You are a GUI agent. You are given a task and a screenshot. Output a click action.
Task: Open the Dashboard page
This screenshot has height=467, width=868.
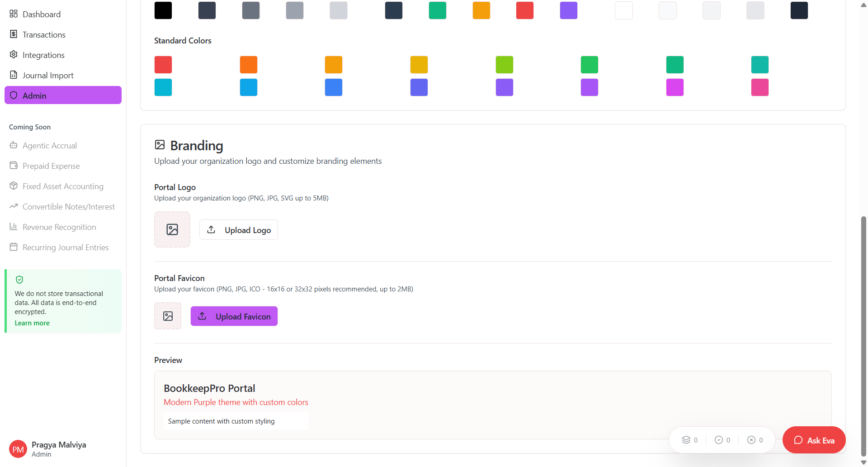[x=41, y=14]
